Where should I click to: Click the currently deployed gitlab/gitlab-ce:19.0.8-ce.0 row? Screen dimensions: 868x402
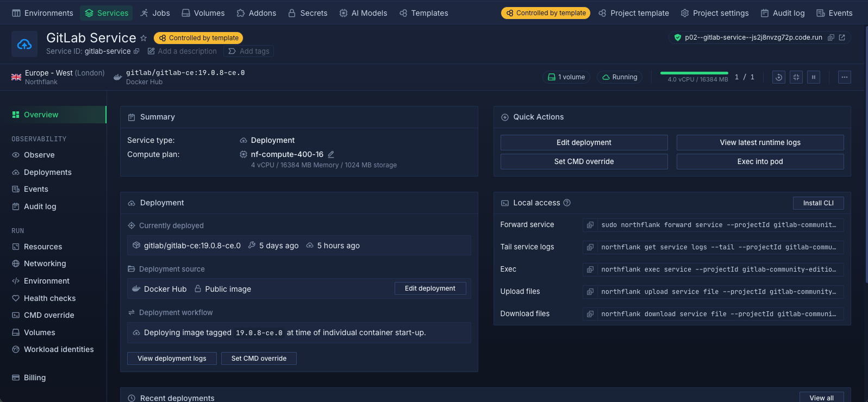299,246
